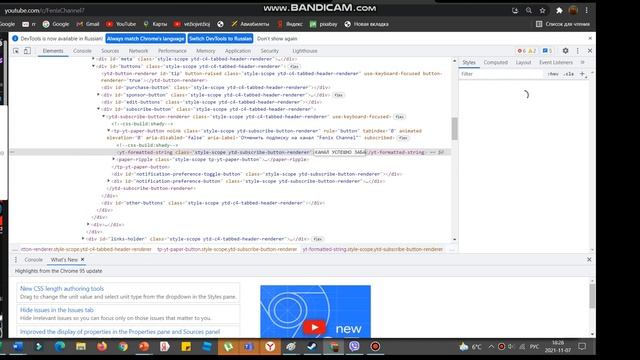Click Don't show again link
The height and width of the screenshot is (360, 640).
click(x=277, y=38)
